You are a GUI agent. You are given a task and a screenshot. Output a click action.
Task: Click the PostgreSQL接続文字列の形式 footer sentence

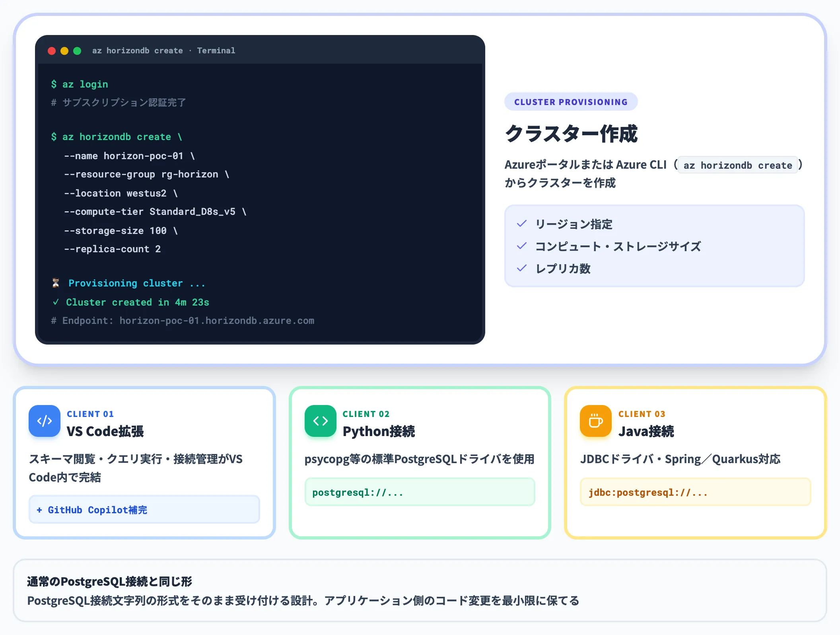(303, 600)
